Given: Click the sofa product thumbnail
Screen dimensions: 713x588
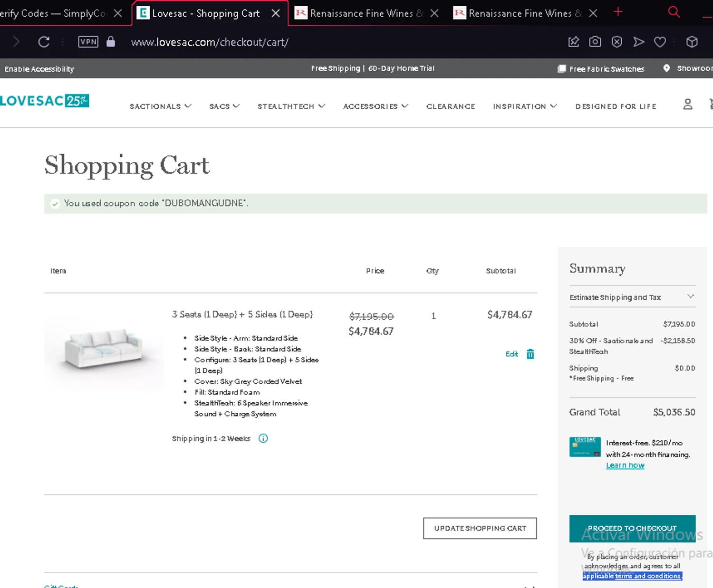Looking at the screenshot, I should pyautogui.click(x=104, y=349).
